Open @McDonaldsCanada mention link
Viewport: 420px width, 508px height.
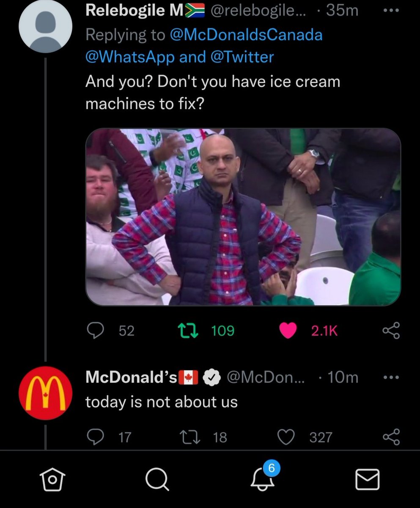click(x=246, y=35)
